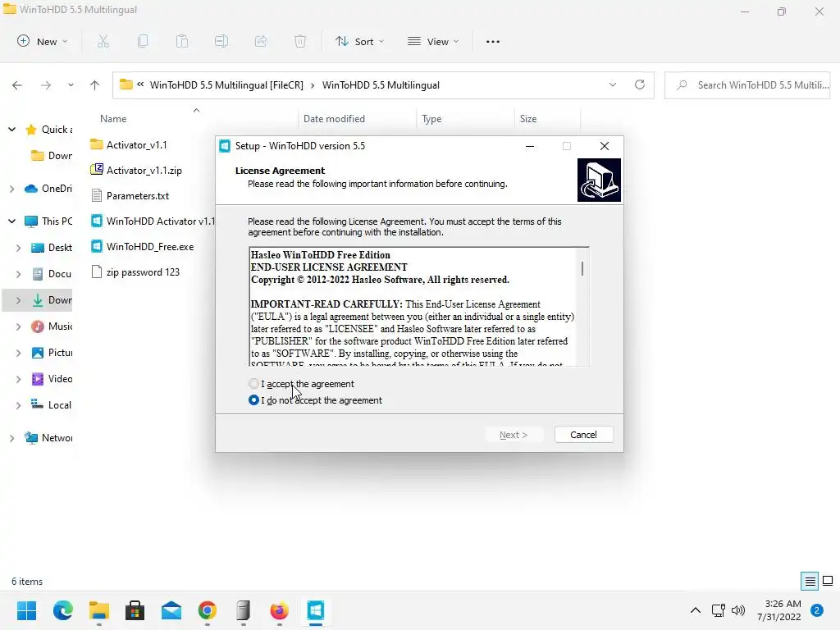This screenshot has height=630, width=840.
Task: Expand the Music tree node
Action: pos(18,326)
